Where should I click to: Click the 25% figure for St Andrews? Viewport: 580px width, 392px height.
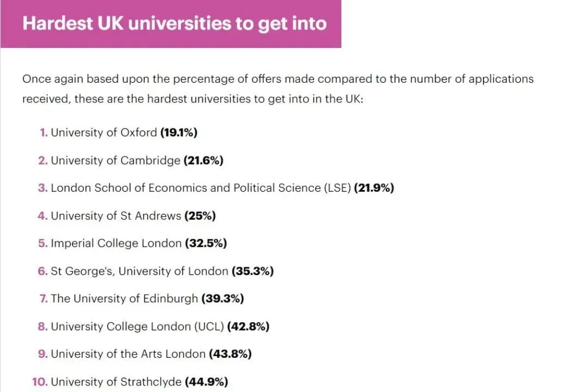[200, 216]
